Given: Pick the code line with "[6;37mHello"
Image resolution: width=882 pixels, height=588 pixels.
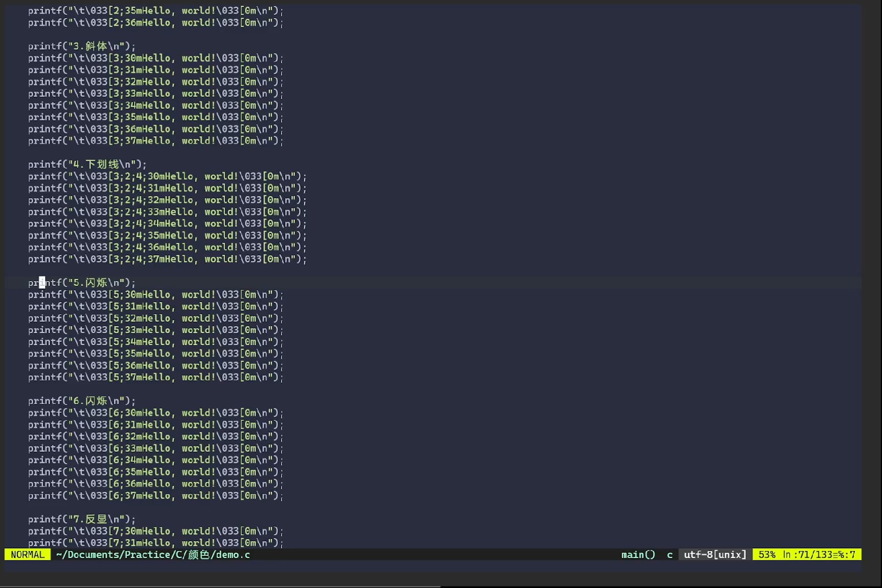Looking at the screenshot, I should tap(156, 495).
